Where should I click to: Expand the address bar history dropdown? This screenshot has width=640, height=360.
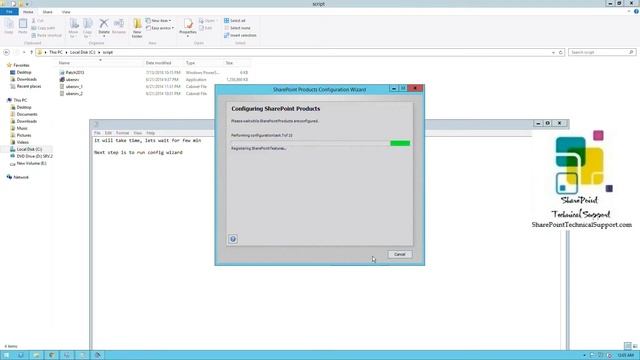pyautogui.click(x=553, y=52)
